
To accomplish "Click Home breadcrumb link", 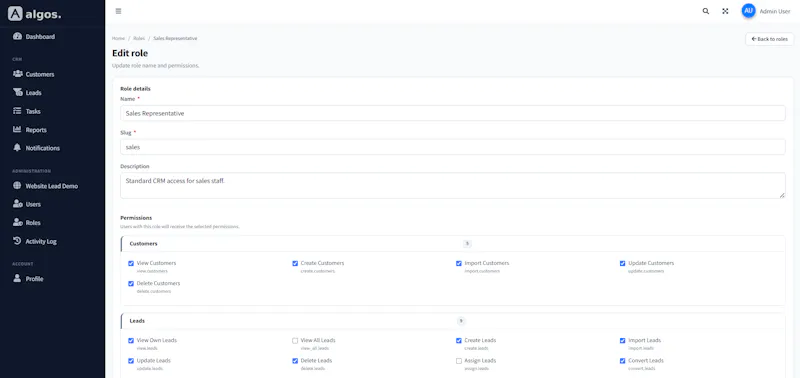I will (118, 38).
